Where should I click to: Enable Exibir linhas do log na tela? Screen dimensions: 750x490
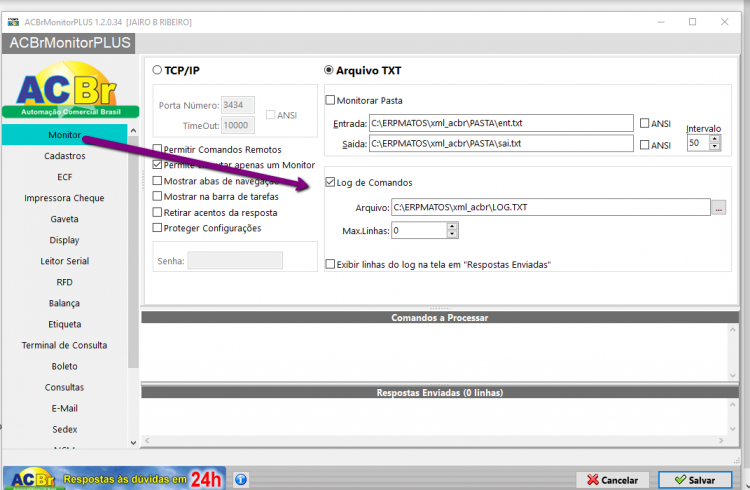[x=330, y=264]
